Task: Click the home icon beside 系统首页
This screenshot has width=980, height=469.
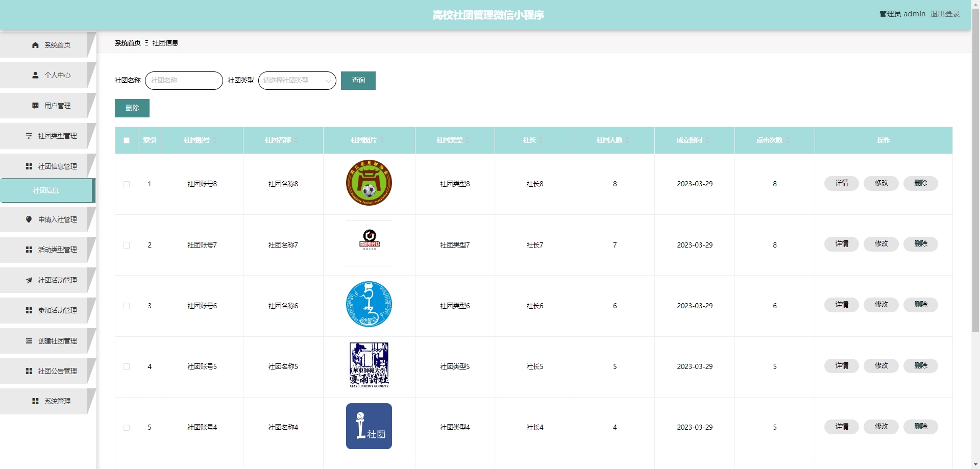Action: point(35,45)
